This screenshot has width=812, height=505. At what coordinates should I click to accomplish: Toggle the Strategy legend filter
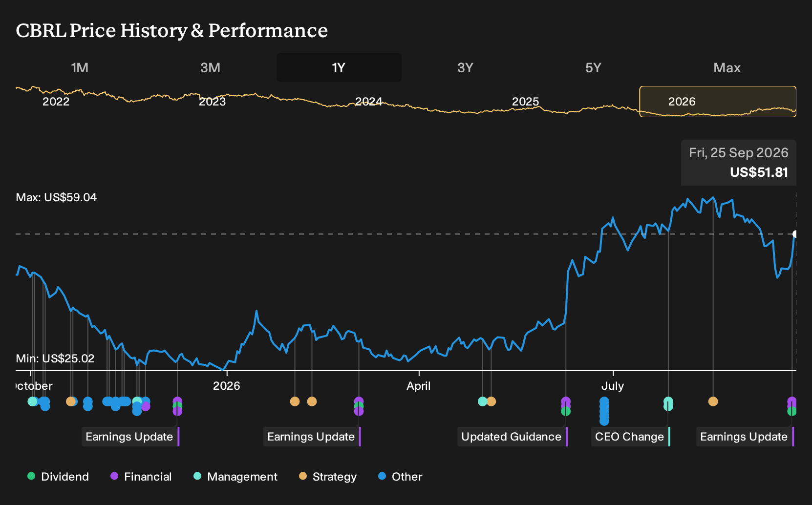coord(328,477)
